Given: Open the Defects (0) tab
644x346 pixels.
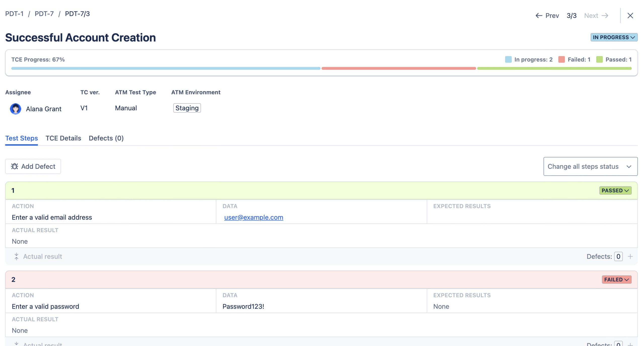Looking at the screenshot, I should [106, 138].
